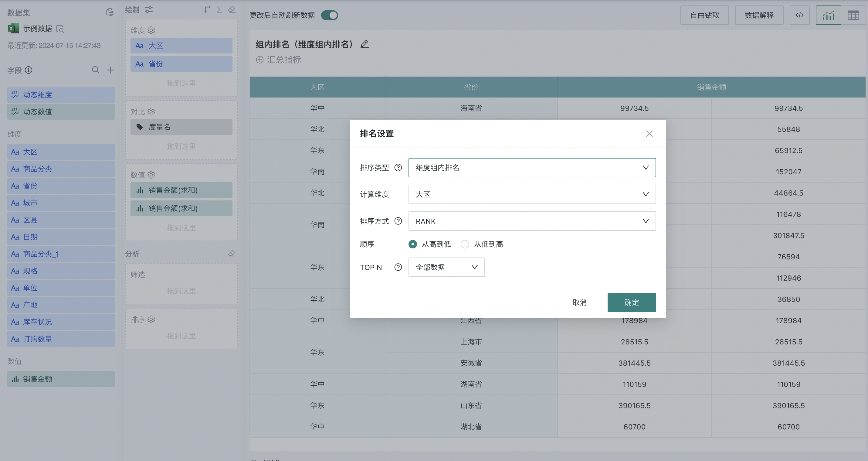This screenshot has height=461, width=868.
Task: Select 动态数值 field
Action: (x=61, y=112)
